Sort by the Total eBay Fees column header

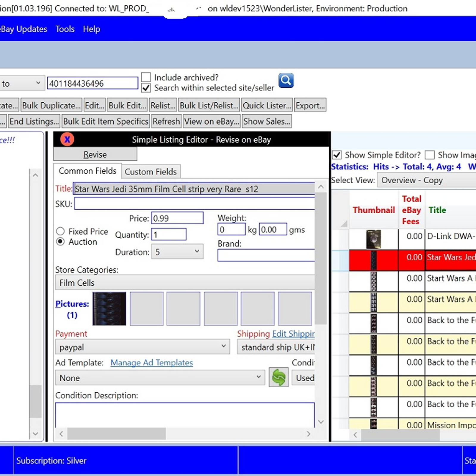(x=412, y=210)
